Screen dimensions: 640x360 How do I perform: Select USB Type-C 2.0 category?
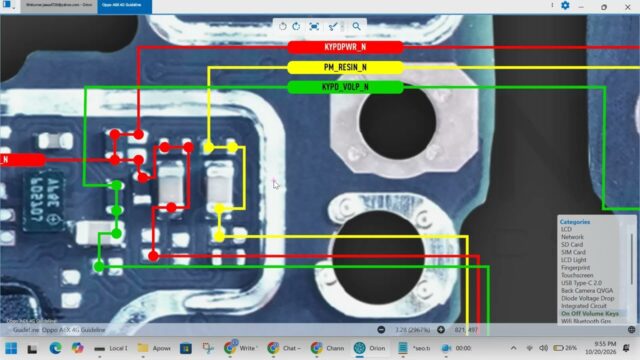coord(581,283)
